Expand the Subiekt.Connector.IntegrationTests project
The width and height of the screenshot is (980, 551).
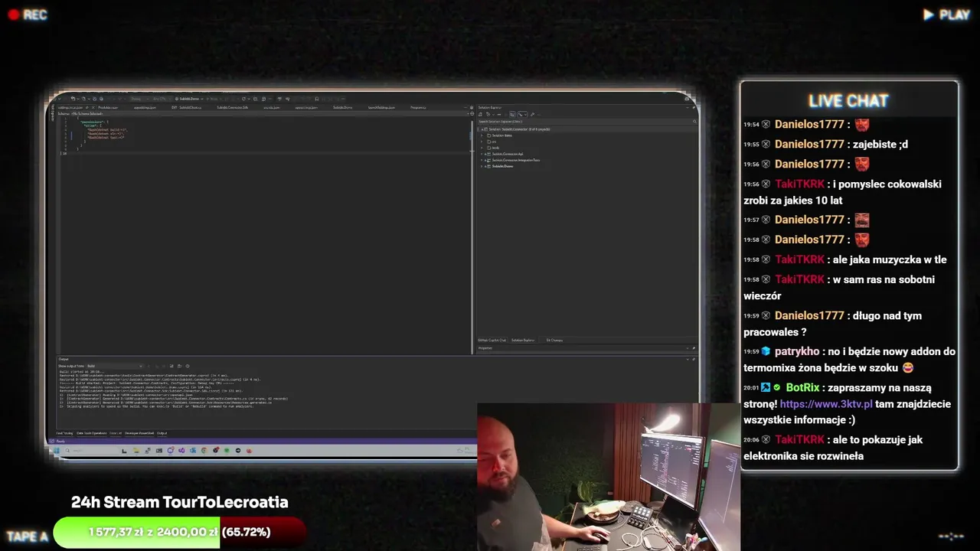pos(482,160)
